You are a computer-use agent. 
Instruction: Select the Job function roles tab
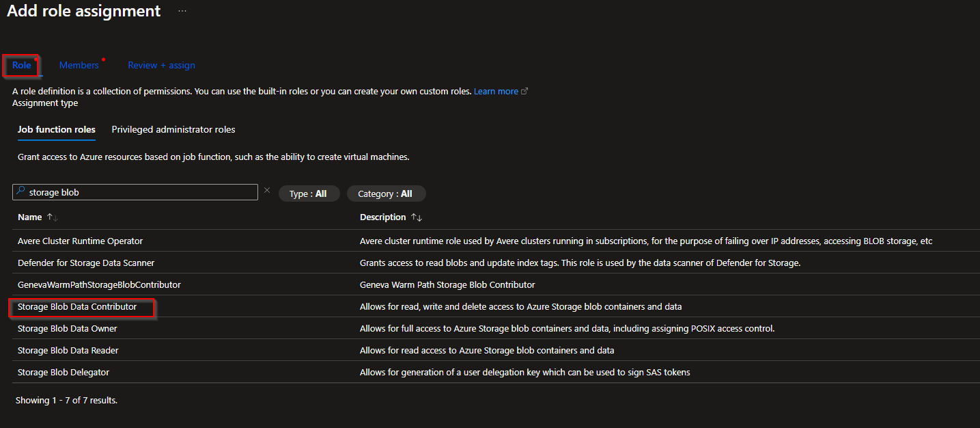click(x=56, y=129)
